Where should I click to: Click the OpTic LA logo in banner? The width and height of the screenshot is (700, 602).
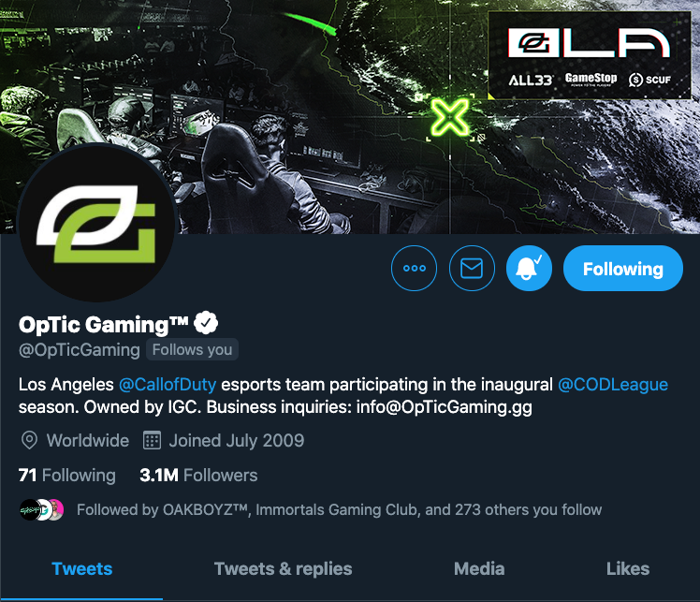[x=589, y=43]
